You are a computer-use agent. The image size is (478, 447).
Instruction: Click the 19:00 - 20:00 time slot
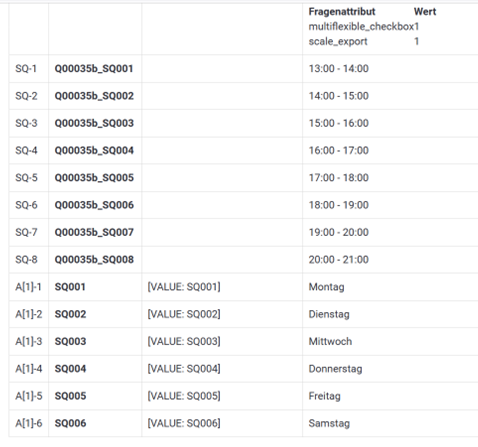coord(338,232)
